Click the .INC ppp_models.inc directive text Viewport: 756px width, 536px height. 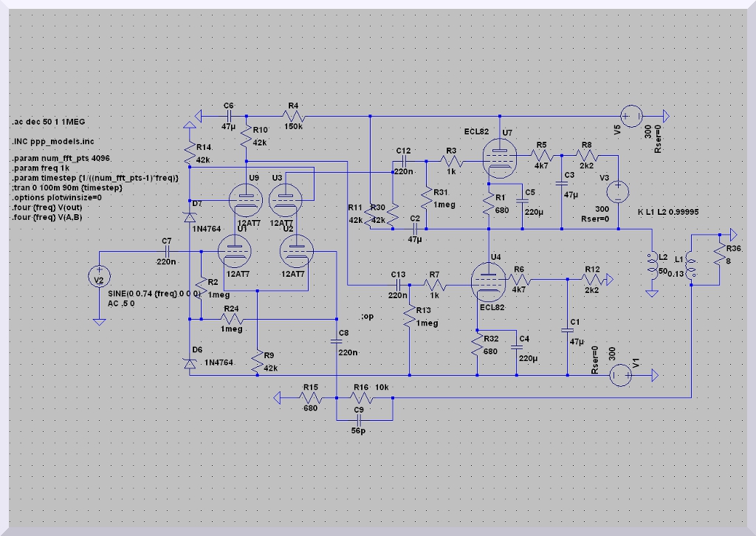tap(52, 140)
